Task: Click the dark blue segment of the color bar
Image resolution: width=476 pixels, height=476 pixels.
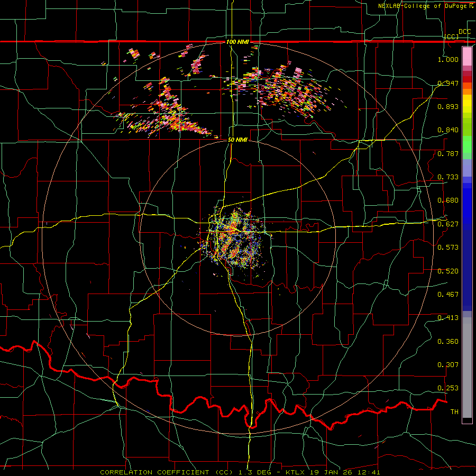Action: tap(467, 270)
